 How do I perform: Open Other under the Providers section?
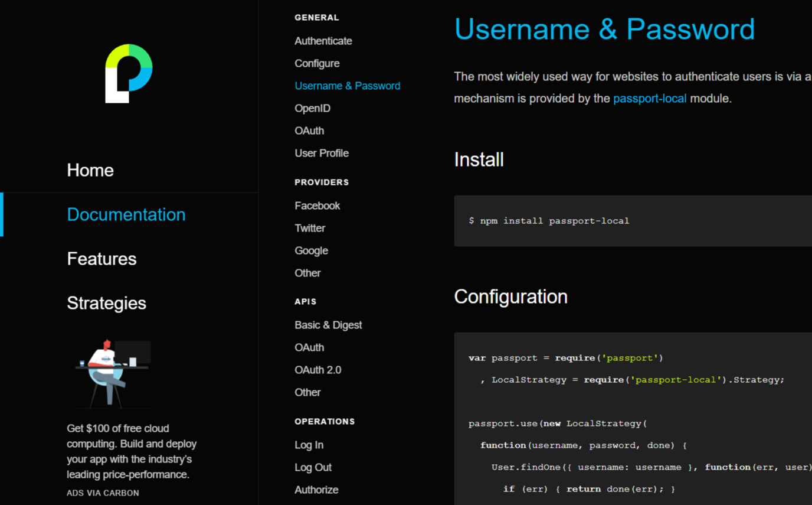click(x=307, y=273)
